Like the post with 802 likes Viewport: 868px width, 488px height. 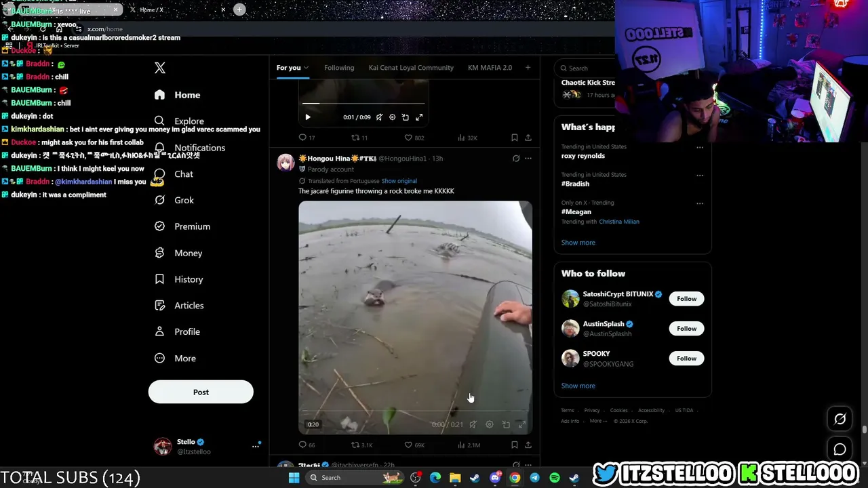coord(414,138)
